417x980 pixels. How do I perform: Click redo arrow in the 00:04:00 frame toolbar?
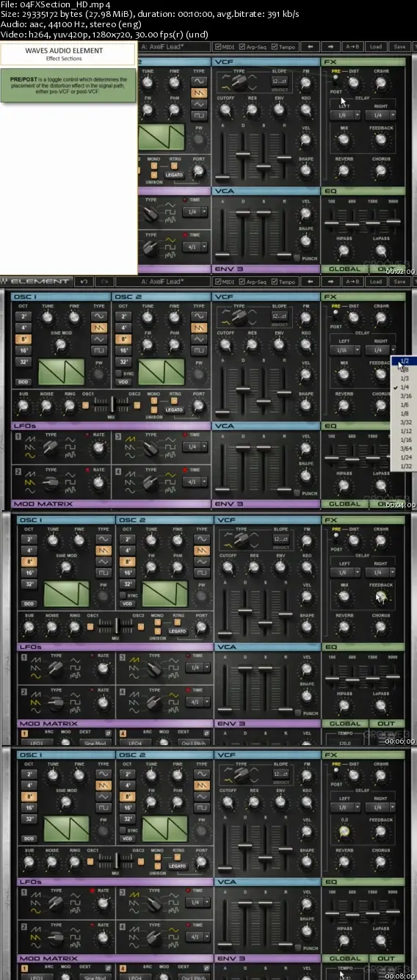pyautogui.click(x=104, y=282)
